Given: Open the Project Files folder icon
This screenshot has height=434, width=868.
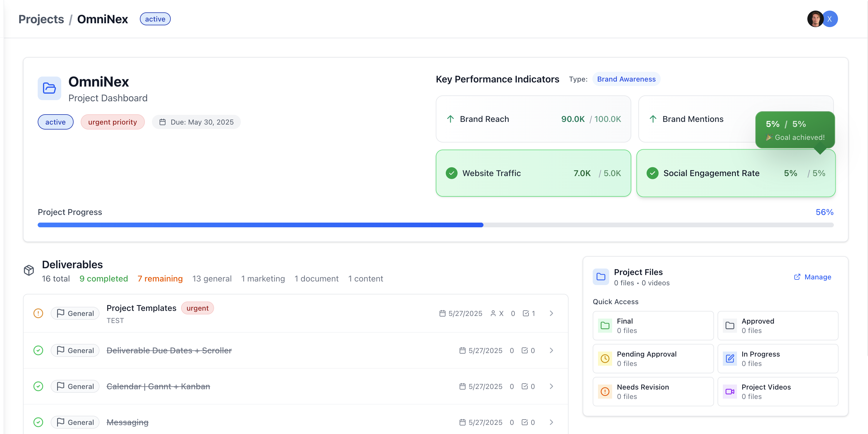Looking at the screenshot, I should pyautogui.click(x=601, y=277).
